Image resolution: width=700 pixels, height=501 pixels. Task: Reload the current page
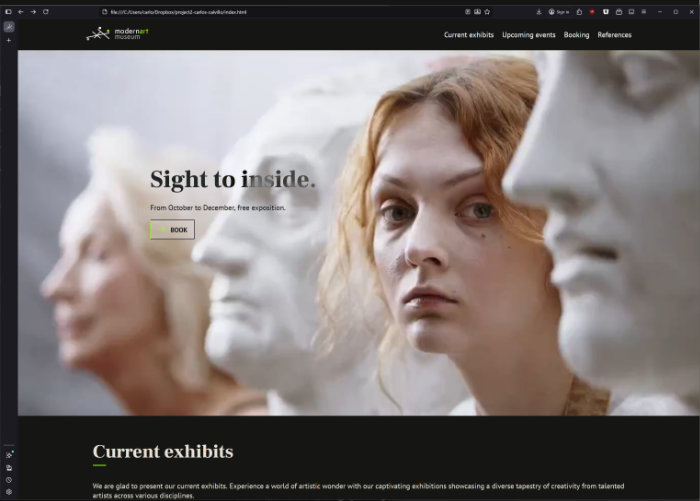click(46, 11)
